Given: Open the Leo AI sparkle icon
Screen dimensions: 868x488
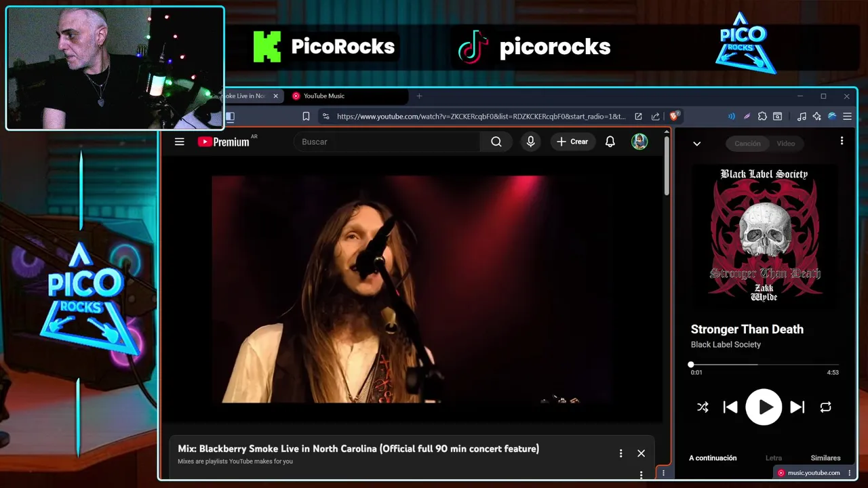Looking at the screenshot, I should (816, 117).
